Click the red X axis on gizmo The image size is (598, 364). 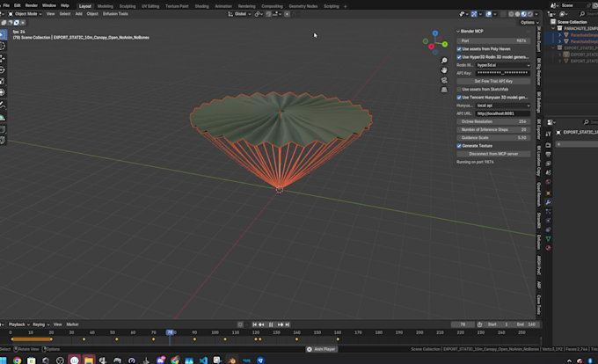click(431, 47)
